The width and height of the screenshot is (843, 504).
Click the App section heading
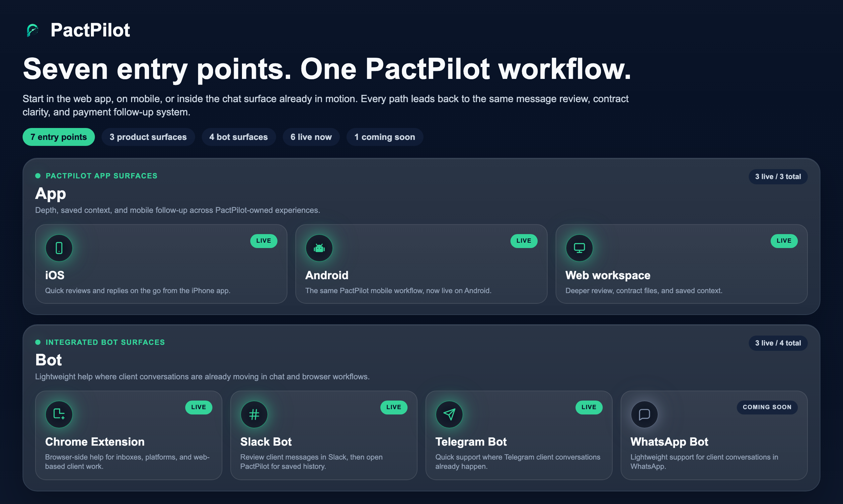(50, 194)
